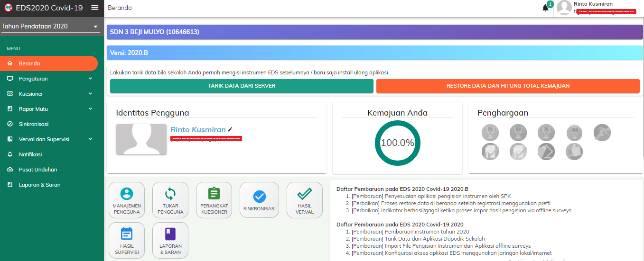Expand the Verval dan Supervisi chevron

point(90,139)
